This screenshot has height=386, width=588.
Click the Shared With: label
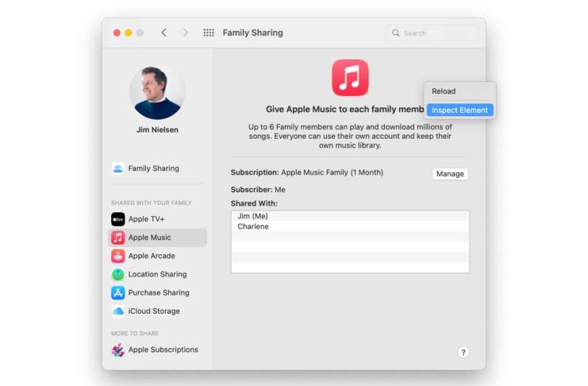[254, 203]
